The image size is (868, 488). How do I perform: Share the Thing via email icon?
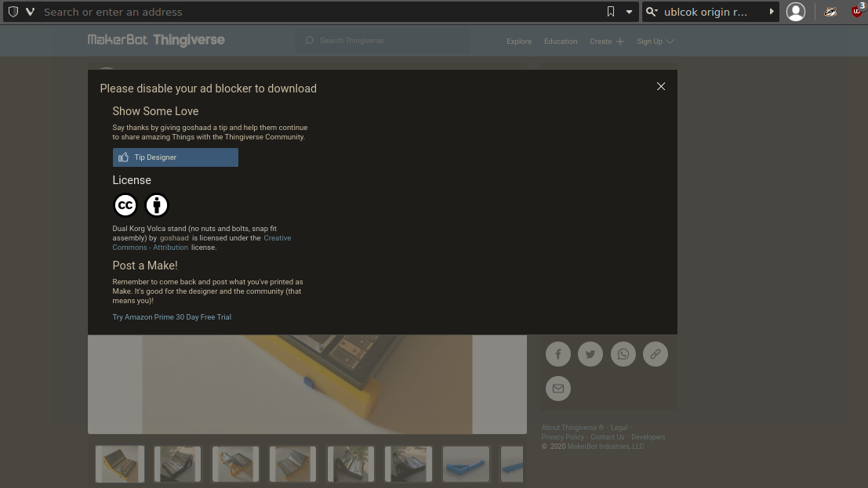click(558, 389)
